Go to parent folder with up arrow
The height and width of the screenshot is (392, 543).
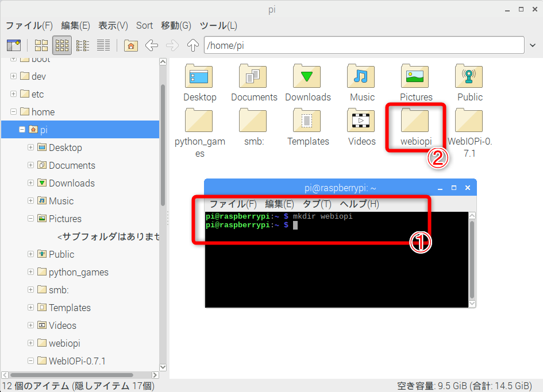pyautogui.click(x=193, y=45)
